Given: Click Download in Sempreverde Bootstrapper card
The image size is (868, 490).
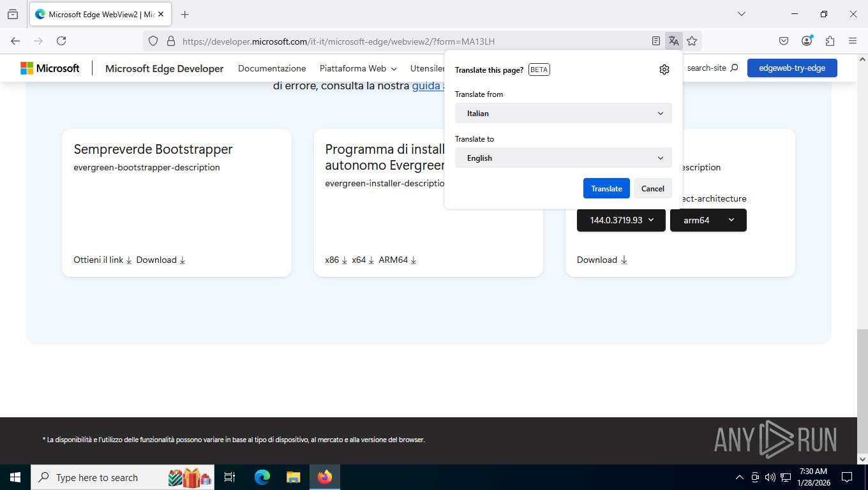Looking at the screenshot, I should click(161, 260).
